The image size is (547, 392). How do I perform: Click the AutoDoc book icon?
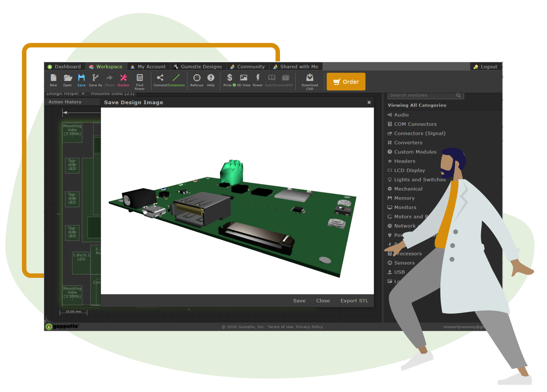(271, 78)
